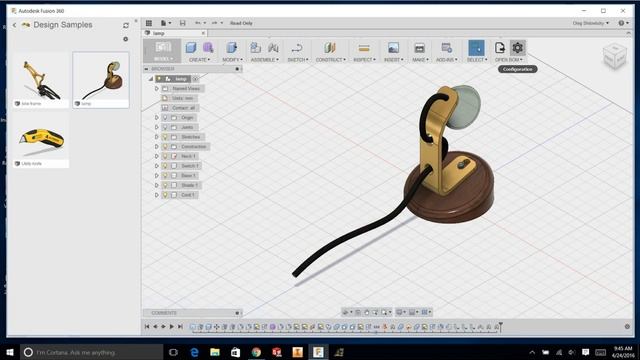Open the CONSTRUCT dropdown menu
Viewport: 640px width, 360px height.
coord(331,60)
